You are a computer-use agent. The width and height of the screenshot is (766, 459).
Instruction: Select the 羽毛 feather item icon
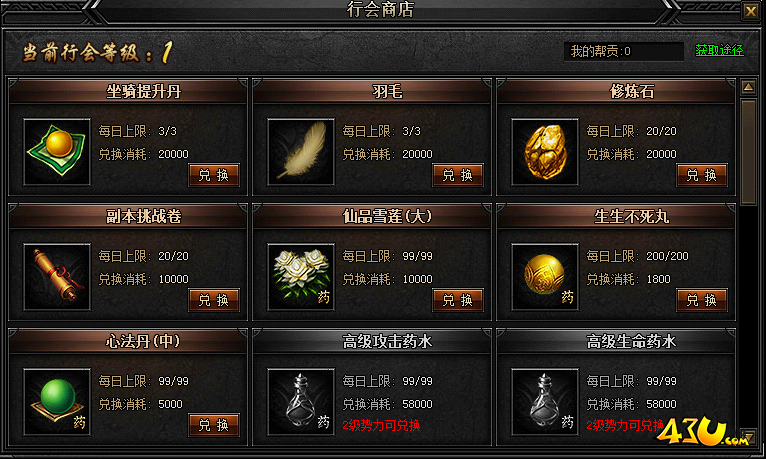[301, 152]
